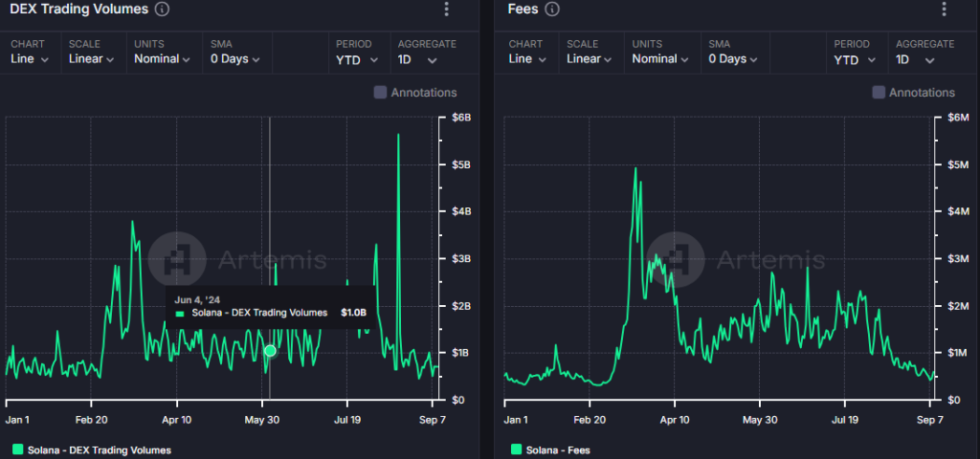Open Aggregate 1D dropdown on DEX panel
Screen dimensions: 980x459
click(x=417, y=58)
